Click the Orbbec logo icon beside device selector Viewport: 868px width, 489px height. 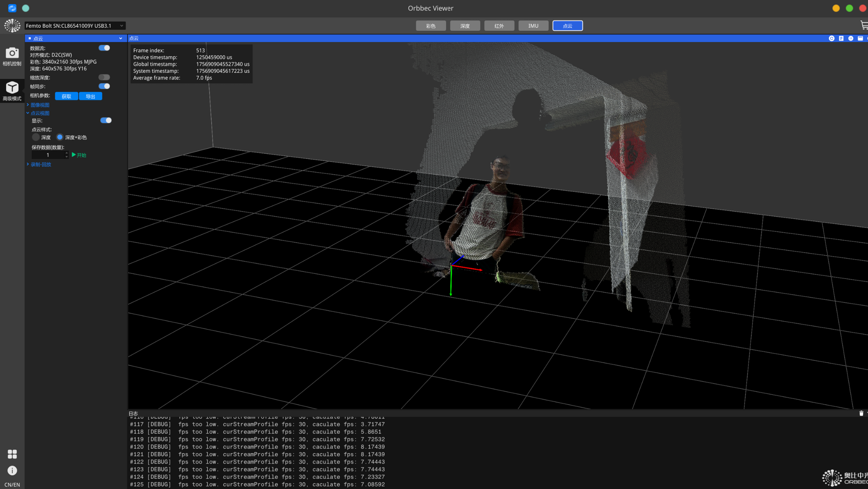tap(12, 26)
